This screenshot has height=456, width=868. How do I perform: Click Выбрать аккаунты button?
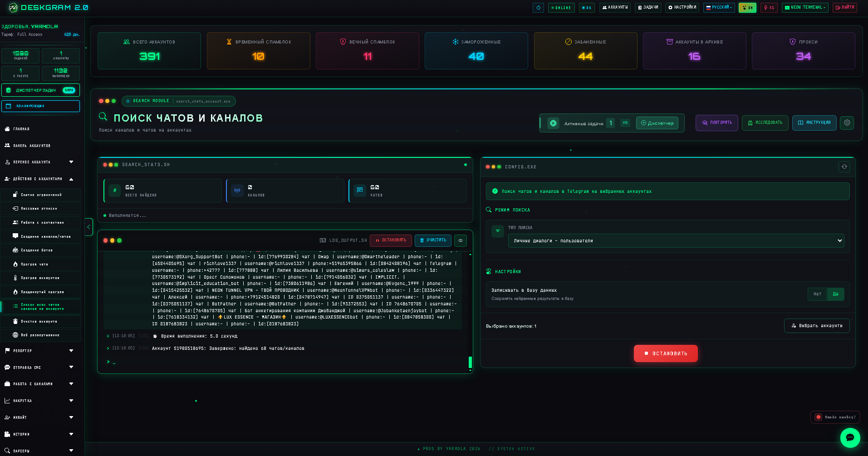tap(817, 326)
